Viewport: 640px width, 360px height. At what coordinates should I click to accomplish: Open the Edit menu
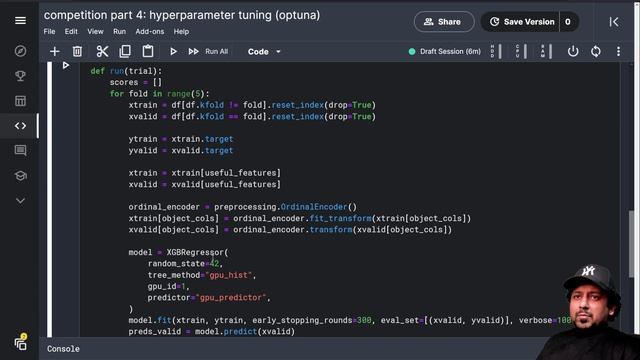coord(71,31)
